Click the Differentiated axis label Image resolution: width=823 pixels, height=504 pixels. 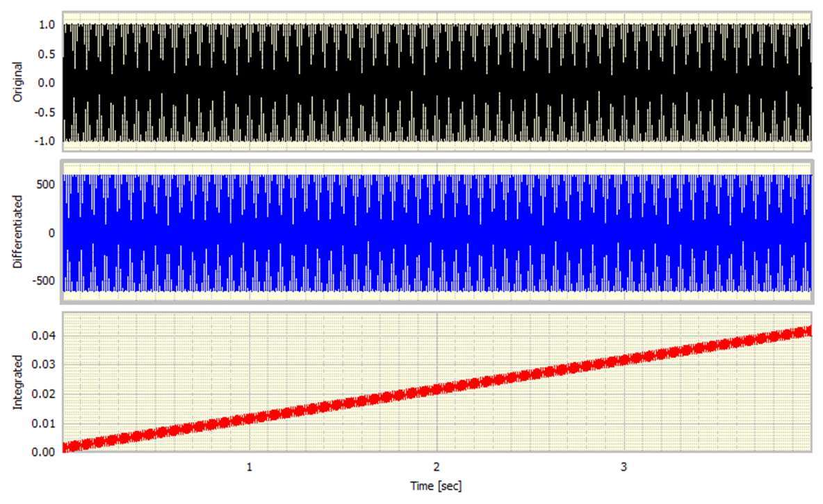tap(18, 231)
